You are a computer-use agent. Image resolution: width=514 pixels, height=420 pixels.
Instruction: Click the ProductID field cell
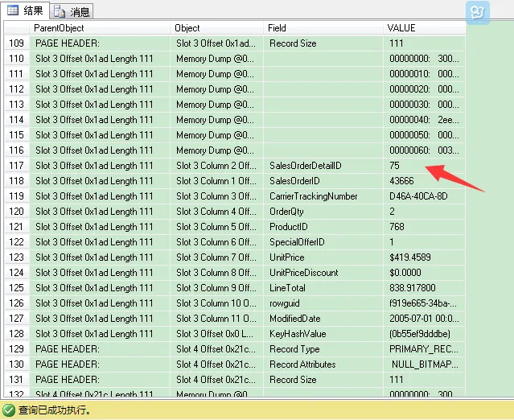[x=323, y=227]
